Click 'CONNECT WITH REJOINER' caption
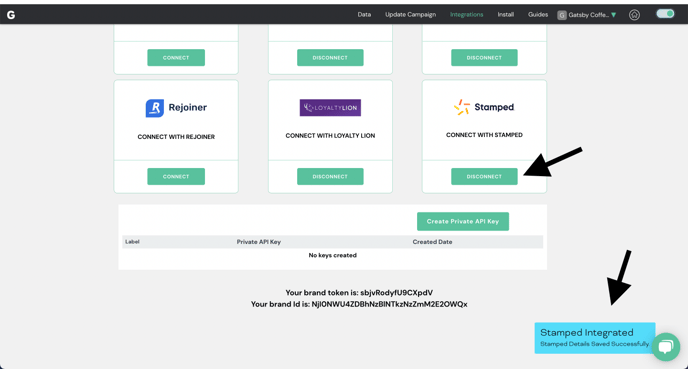Image resolution: width=688 pixels, height=369 pixels. click(176, 137)
